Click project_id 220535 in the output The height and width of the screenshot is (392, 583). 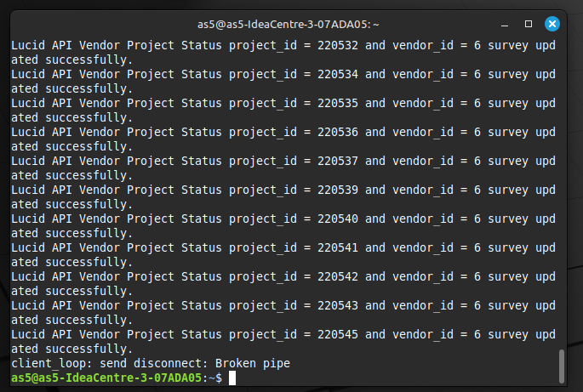338,103
